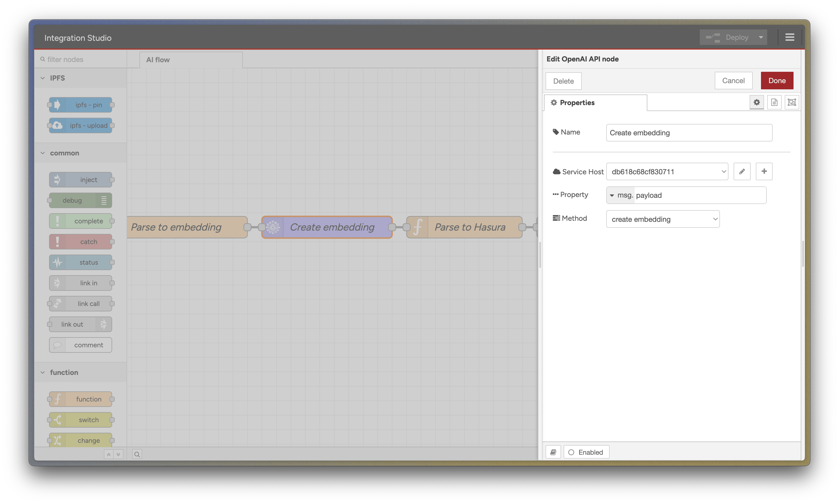Select the catch node from common nodes

[x=81, y=241]
